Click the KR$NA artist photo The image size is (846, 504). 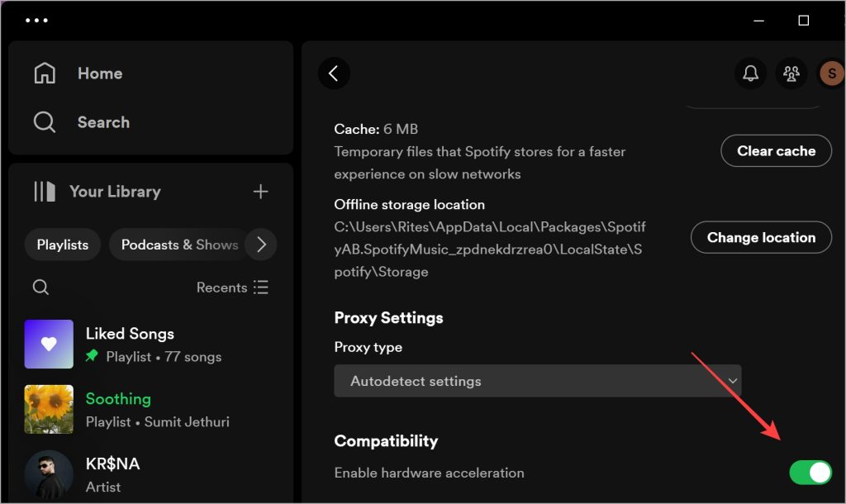49,475
